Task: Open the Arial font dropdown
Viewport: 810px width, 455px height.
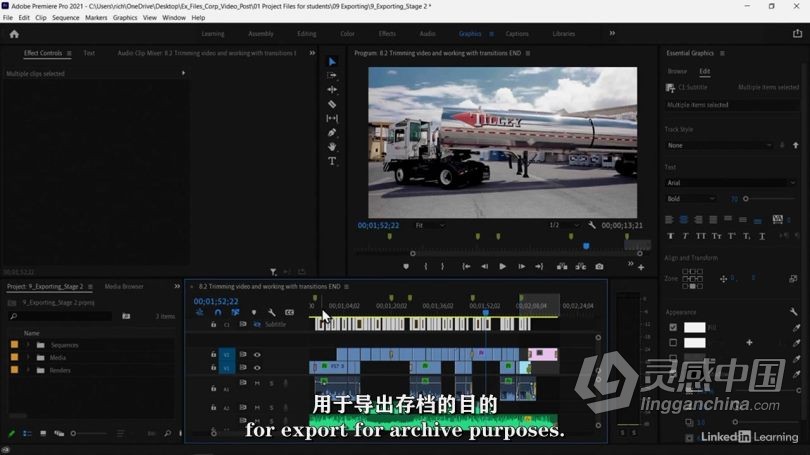Action: (731, 183)
